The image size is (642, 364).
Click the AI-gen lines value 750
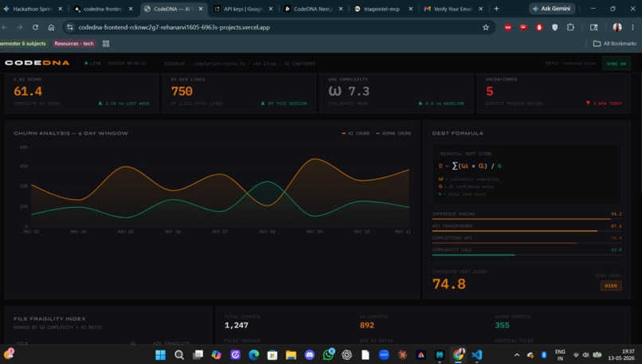[182, 91]
